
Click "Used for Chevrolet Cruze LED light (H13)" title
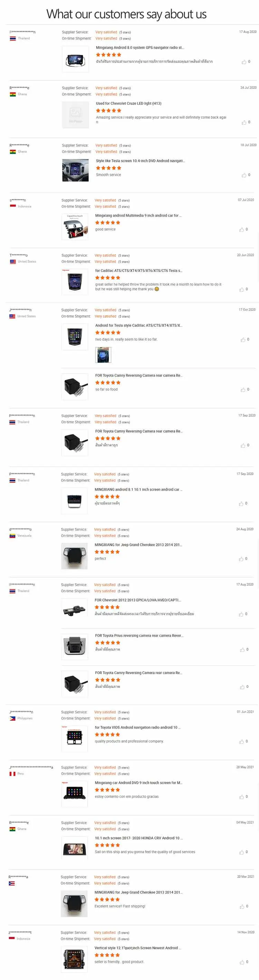(x=128, y=104)
